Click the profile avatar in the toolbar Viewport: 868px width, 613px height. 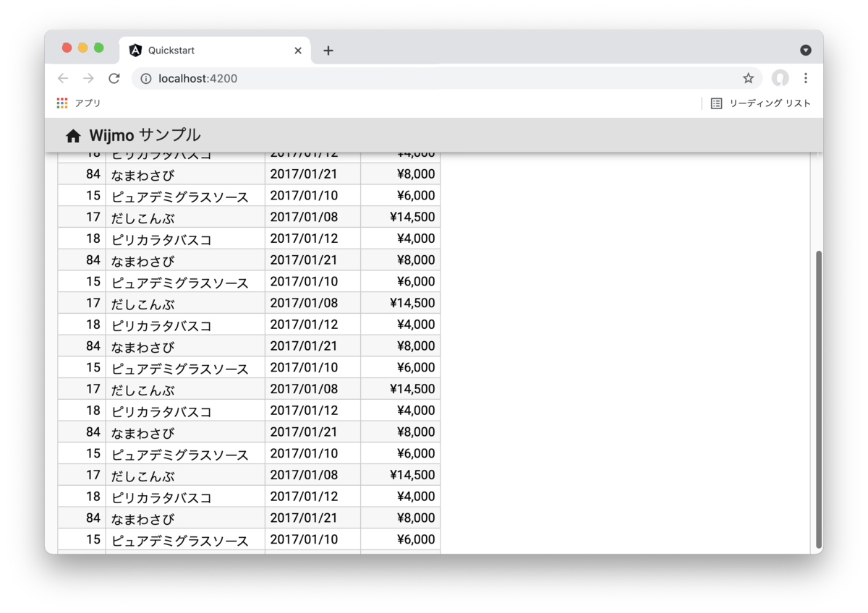tap(780, 78)
